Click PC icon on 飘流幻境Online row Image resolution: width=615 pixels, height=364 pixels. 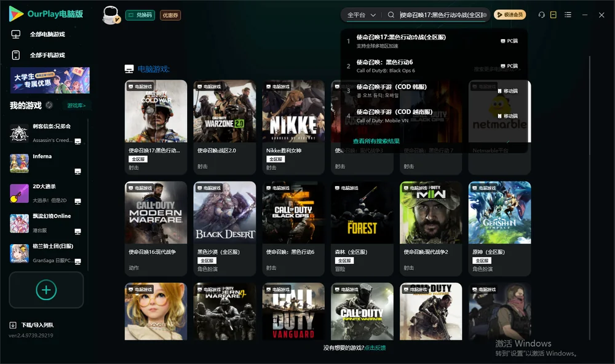click(x=77, y=231)
